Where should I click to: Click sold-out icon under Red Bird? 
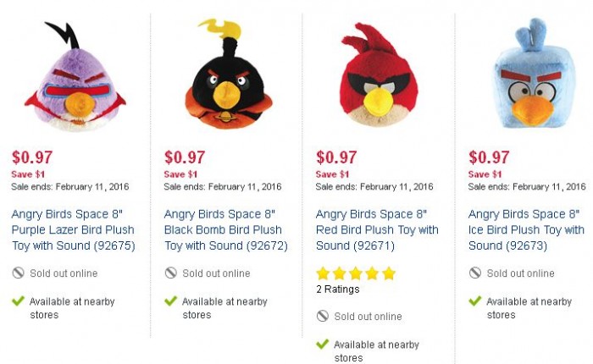323,316
